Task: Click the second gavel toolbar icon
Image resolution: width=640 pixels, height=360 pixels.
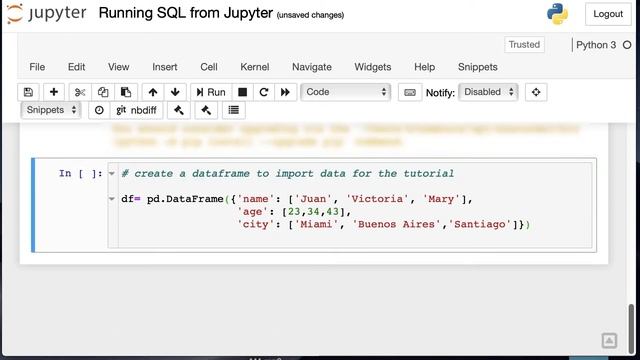Action: 206,110
